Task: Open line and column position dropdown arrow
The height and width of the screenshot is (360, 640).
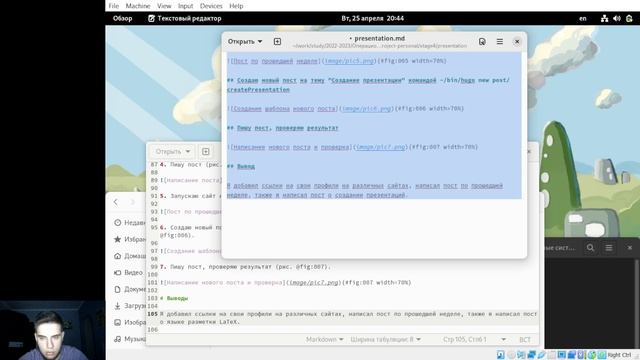Action: point(503,339)
